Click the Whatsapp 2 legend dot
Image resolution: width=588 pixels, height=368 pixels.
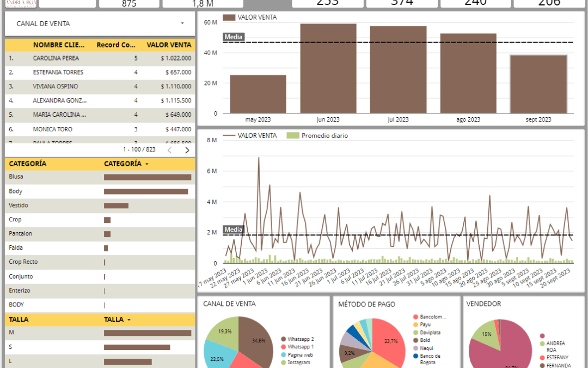(283, 339)
